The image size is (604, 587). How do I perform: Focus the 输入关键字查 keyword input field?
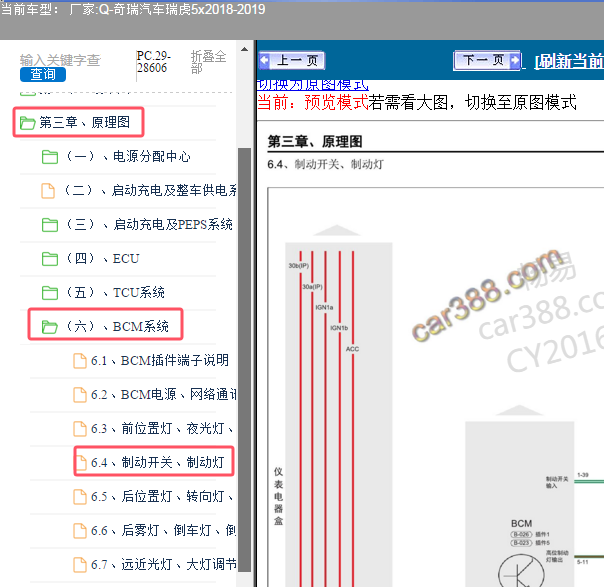pyautogui.click(x=60, y=60)
